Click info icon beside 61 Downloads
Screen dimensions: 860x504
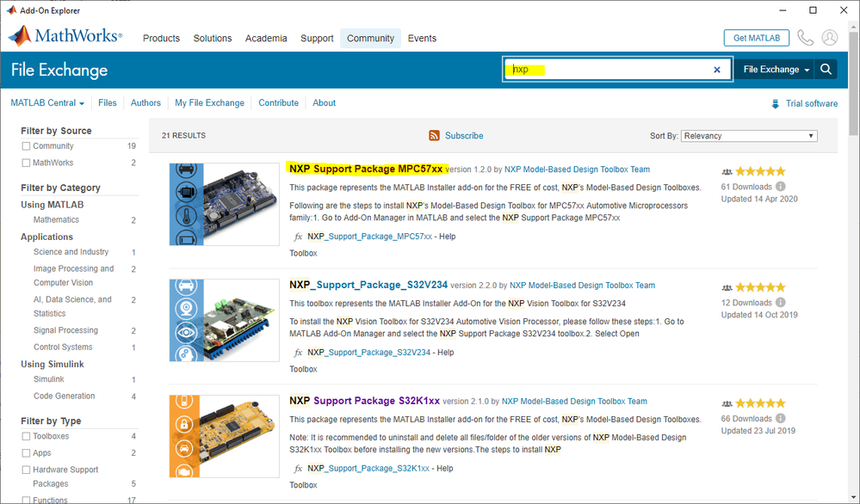point(781,187)
